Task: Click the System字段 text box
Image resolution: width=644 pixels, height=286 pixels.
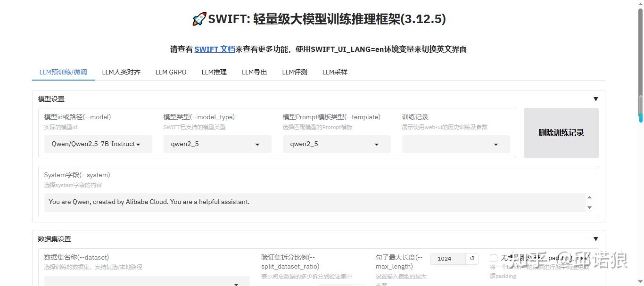Action: point(315,202)
